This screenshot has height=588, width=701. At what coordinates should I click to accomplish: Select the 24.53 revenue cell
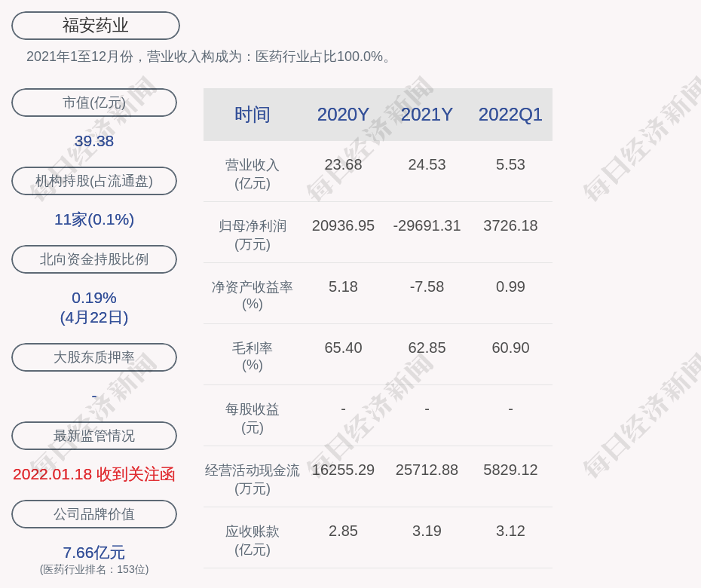427,164
